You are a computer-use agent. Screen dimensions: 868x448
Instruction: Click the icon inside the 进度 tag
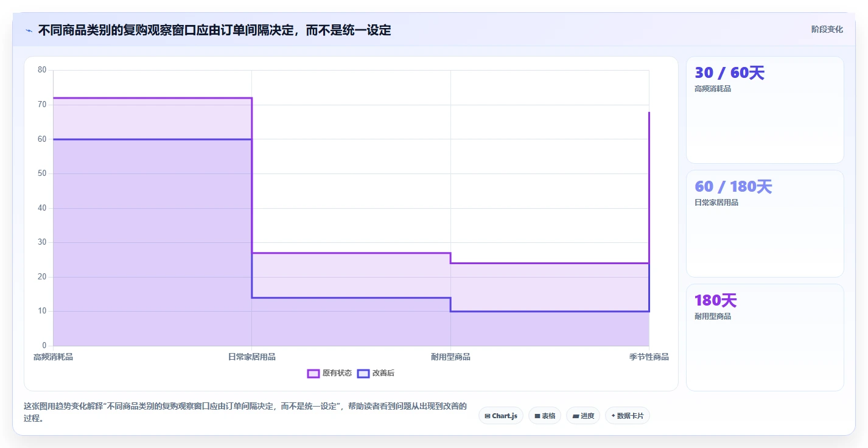point(576,416)
